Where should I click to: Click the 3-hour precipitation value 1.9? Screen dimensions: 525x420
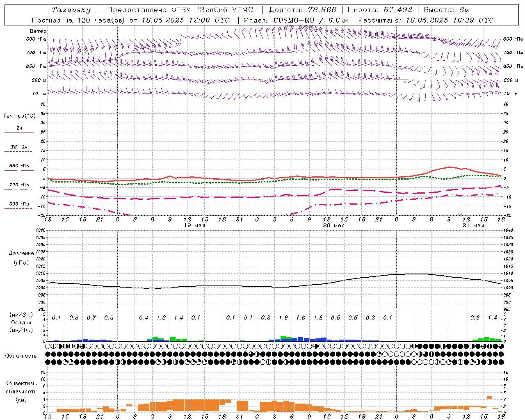[x=283, y=318]
